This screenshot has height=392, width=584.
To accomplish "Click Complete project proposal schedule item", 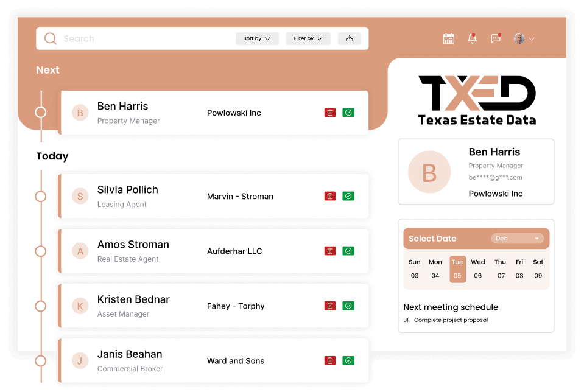I will [x=451, y=320].
